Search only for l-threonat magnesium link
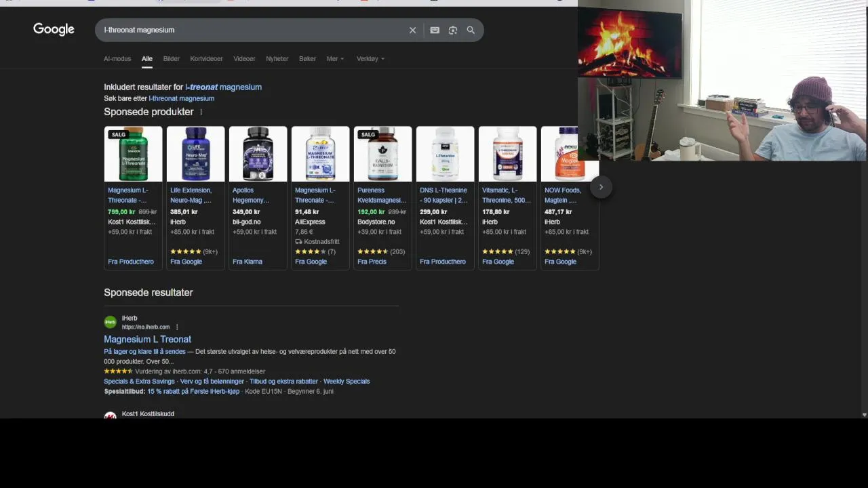Viewport: 868px width, 488px height. tap(181, 98)
